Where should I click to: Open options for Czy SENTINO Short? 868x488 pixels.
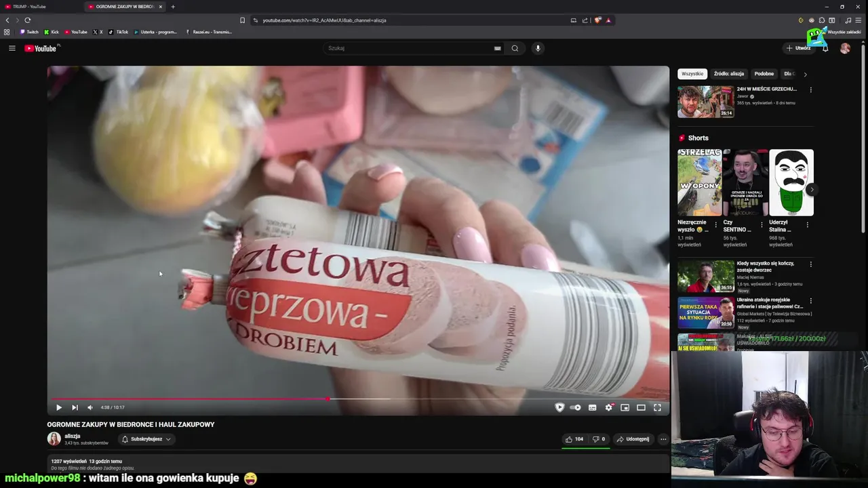coord(762,225)
